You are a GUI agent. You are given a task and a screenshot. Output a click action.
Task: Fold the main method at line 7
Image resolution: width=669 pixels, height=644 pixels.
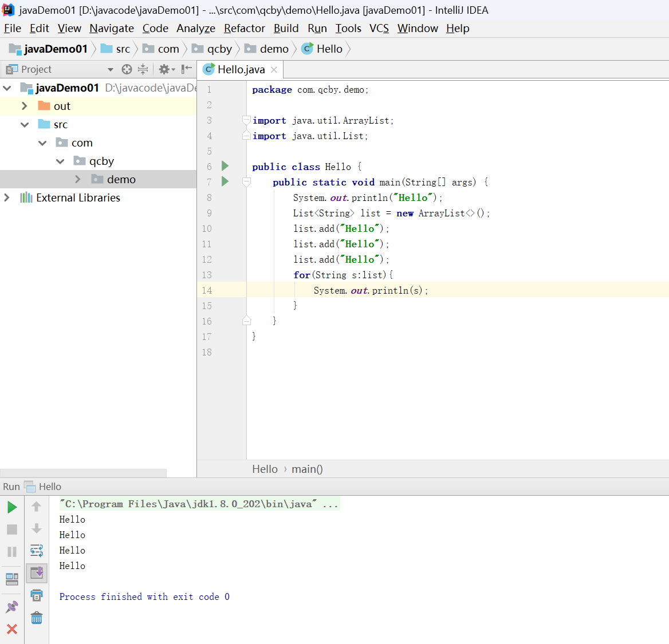(x=246, y=182)
